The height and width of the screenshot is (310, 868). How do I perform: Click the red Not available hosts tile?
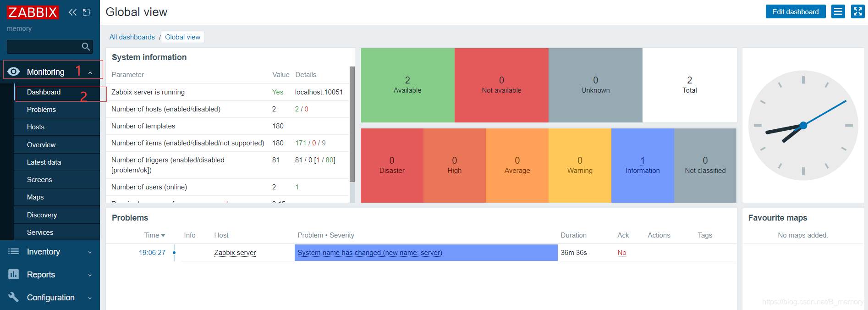pyautogui.click(x=501, y=85)
